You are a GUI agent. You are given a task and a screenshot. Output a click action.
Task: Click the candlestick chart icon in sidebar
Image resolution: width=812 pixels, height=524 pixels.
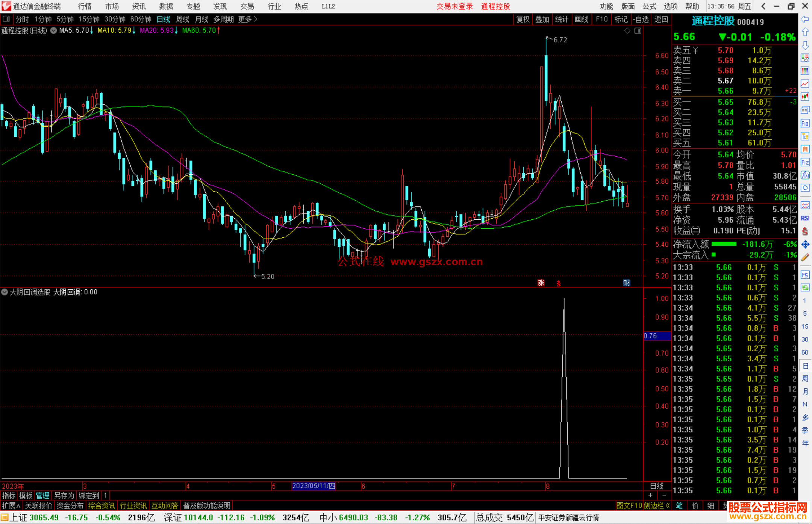[805, 97]
